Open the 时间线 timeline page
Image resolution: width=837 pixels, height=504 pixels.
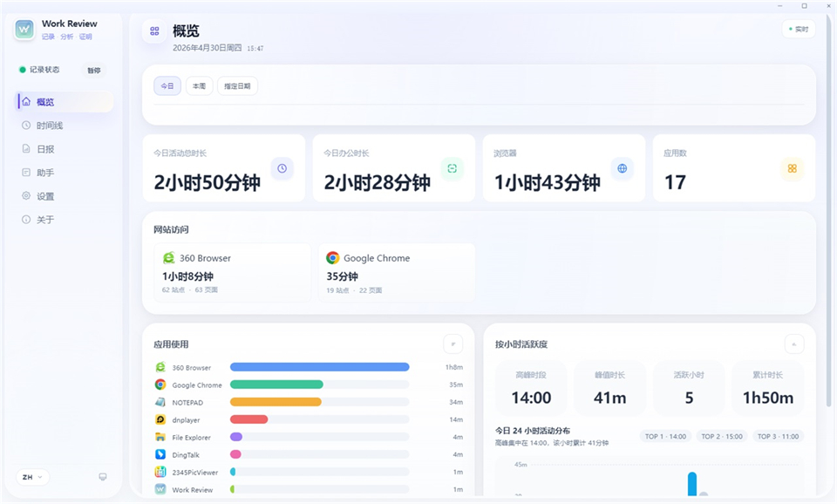point(65,126)
